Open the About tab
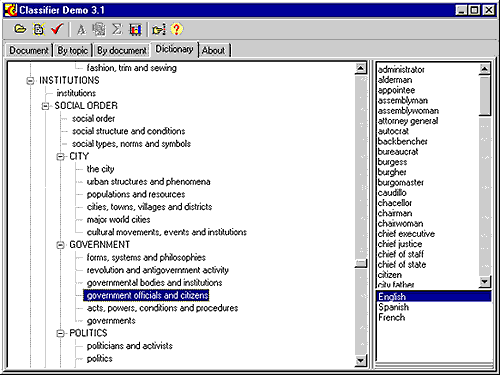Viewport: 500px width, 375px height. 213,50
